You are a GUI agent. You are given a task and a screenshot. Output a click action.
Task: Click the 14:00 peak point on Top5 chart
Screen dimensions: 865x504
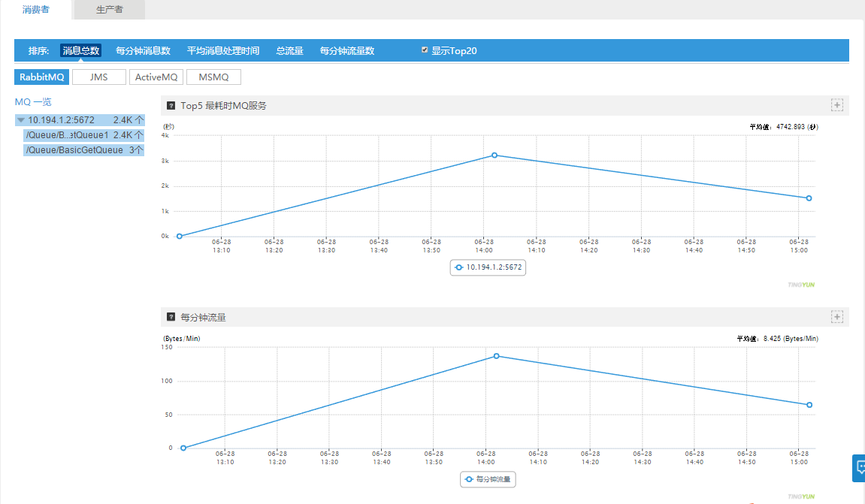pos(495,155)
